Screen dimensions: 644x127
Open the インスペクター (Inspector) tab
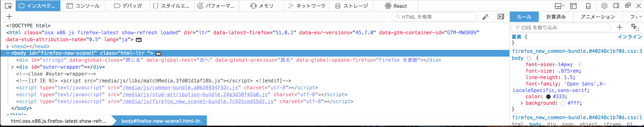pos(38,6)
